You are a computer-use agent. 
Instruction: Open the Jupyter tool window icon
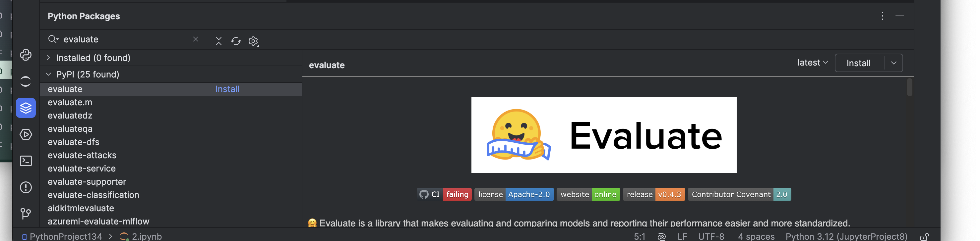tap(26, 82)
